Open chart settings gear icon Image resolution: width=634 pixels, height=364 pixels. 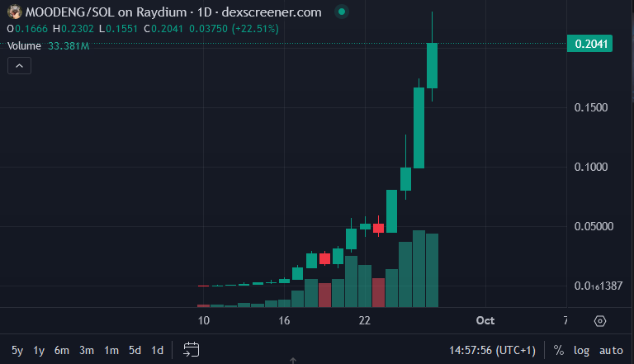pyautogui.click(x=600, y=321)
